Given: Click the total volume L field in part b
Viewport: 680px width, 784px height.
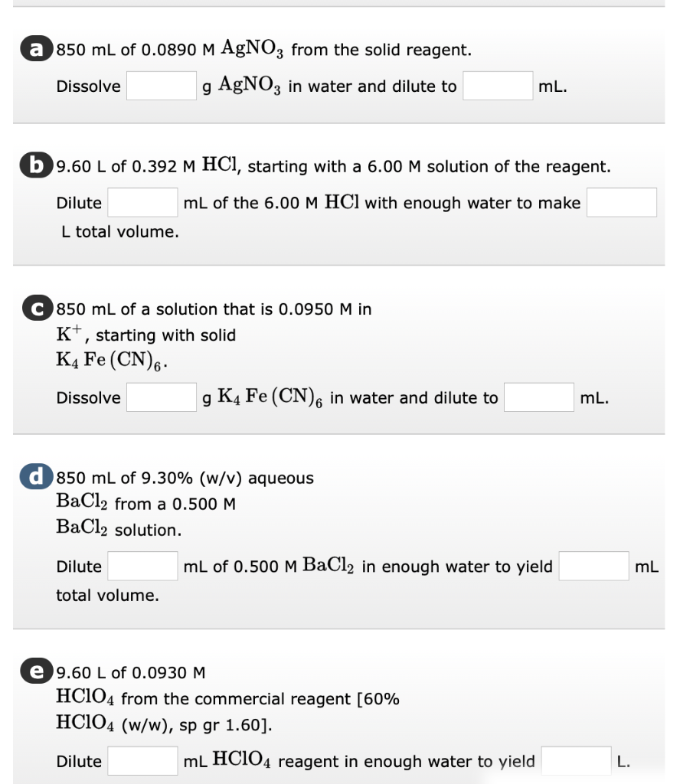Looking at the screenshot, I should pyautogui.click(x=622, y=202).
